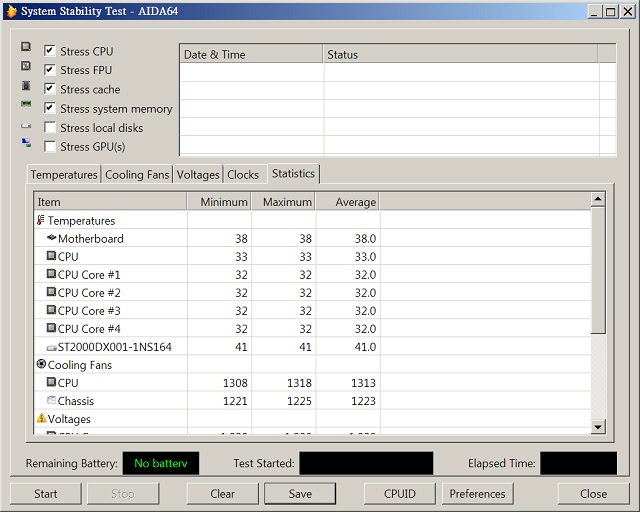The width and height of the screenshot is (640, 512).
Task: Click the Voltages group label
Action: [x=69, y=419]
